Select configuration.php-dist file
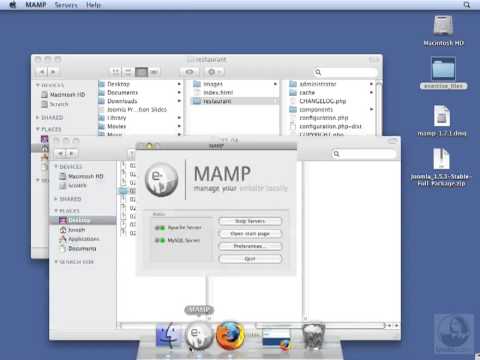 pos(331,126)
